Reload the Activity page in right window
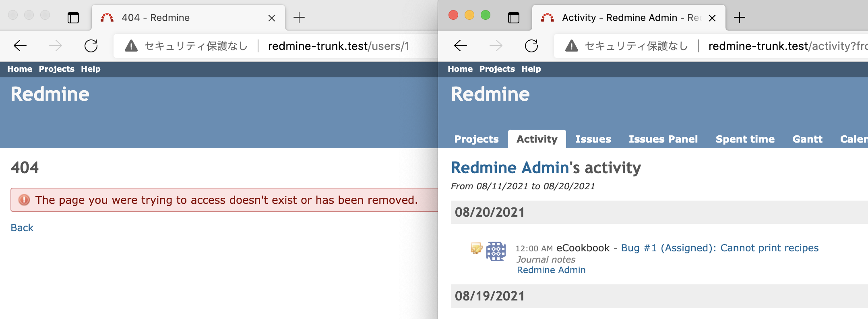This screenshot has height=319, width=868. tap(531, 46)
